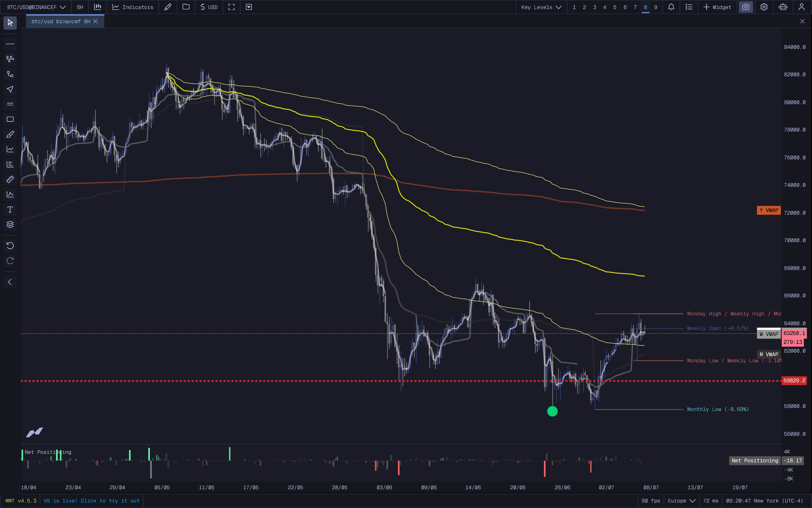Select the cursor pointer tool
This screenshot has width=812, height=508.
(x=10, y=23)
